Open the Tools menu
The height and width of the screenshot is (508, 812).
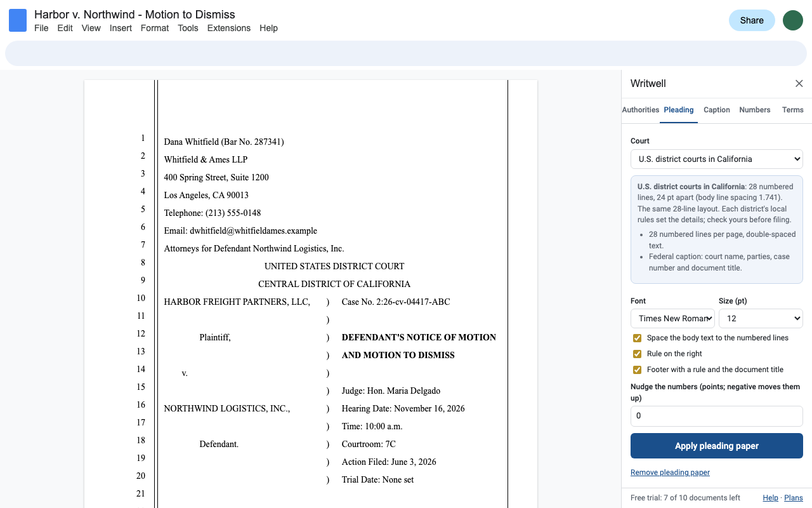[x=188, y=28]
